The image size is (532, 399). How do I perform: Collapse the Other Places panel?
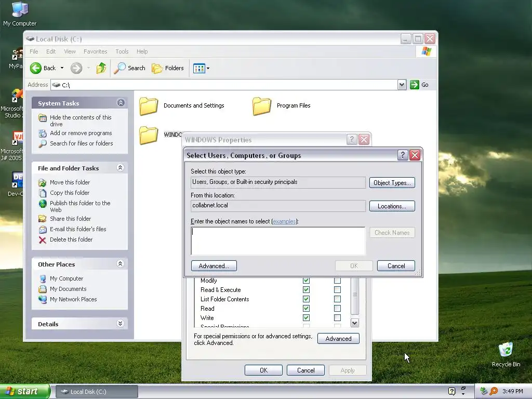point(120,263)
